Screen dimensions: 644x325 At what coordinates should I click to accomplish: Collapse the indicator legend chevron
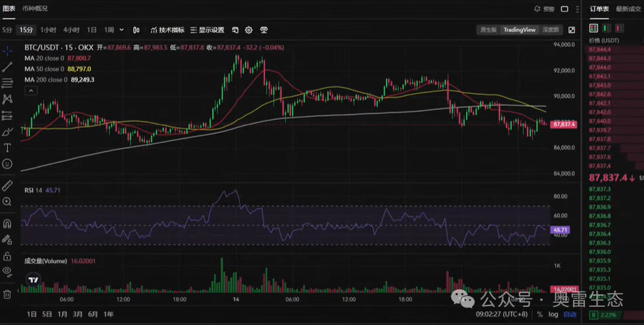[x=31, y=90]
